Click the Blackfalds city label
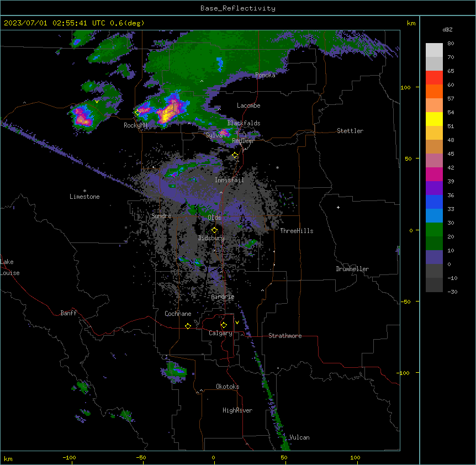Viewport: 476px width, 465px height. point(244,123)
